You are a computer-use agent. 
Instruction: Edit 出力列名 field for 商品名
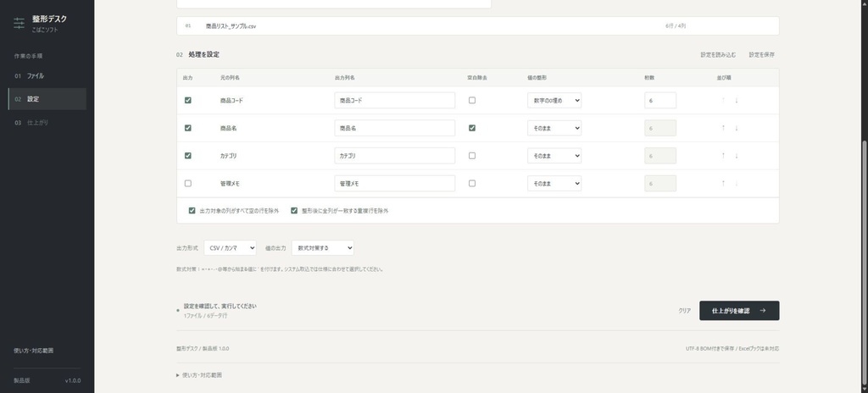(x=395, y=128)
